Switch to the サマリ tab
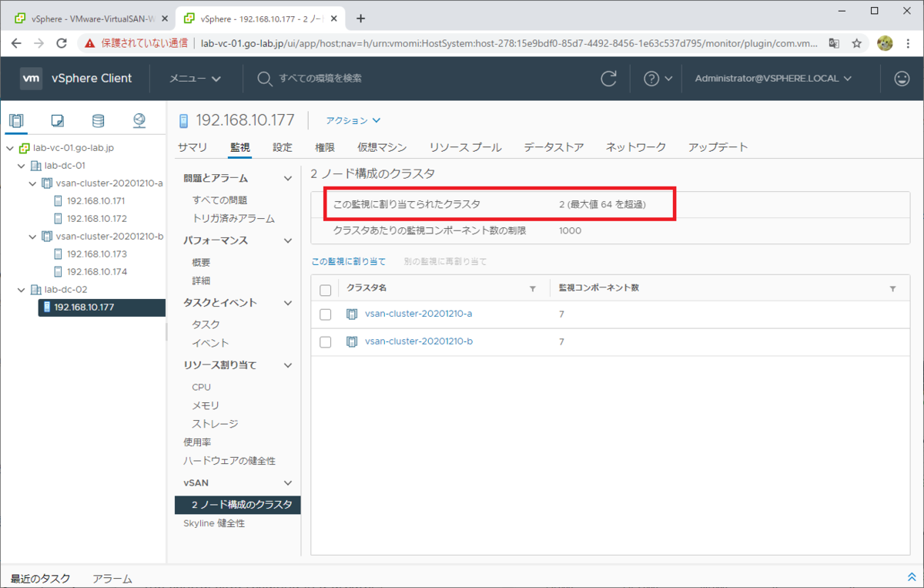Screen dimensions: 924x588 point(192,147)
